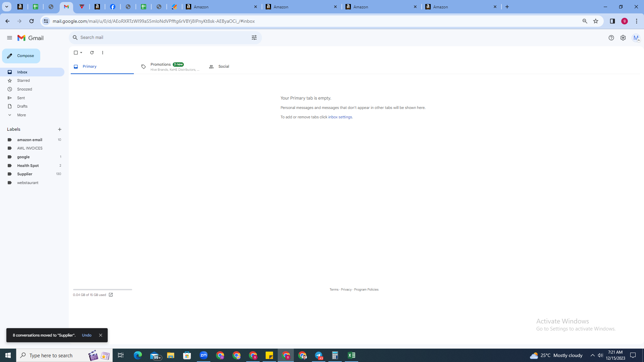Open the webstaurant label
644x362 pixels.
click(32, 183)
